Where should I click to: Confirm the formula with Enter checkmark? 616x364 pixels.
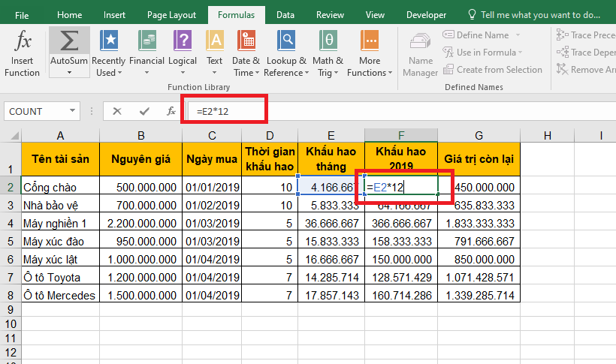point(143,111)
